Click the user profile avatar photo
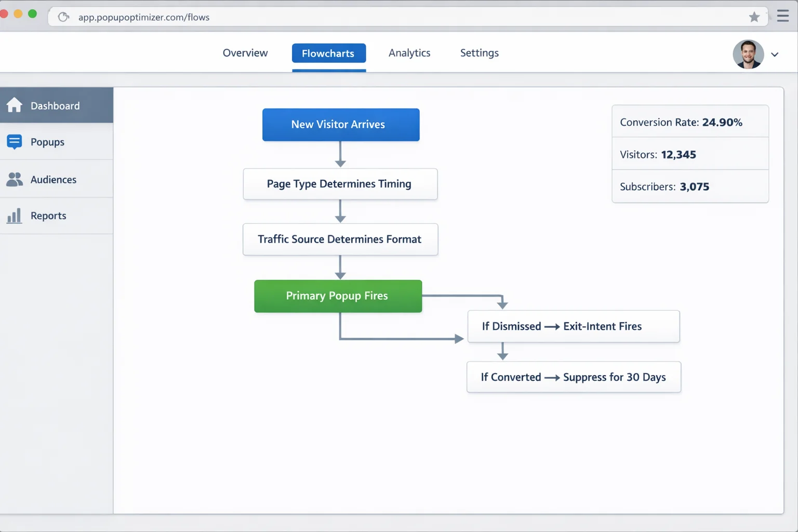This screenshot has height=532, width=798. [748, 54]
